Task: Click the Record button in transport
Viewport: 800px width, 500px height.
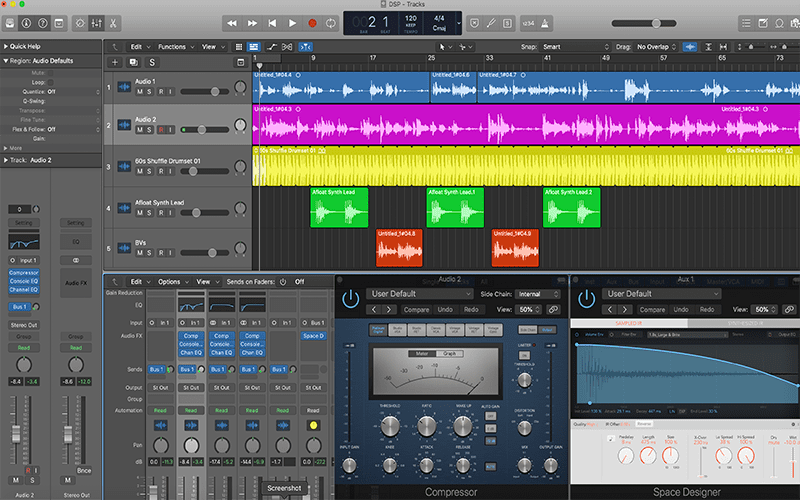Action: [312, 22]
